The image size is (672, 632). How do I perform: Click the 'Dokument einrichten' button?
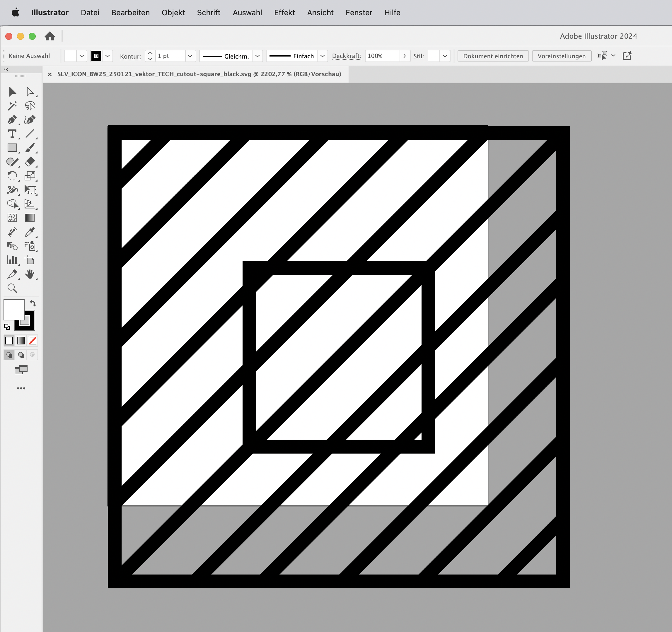click(x=493, y=56)
